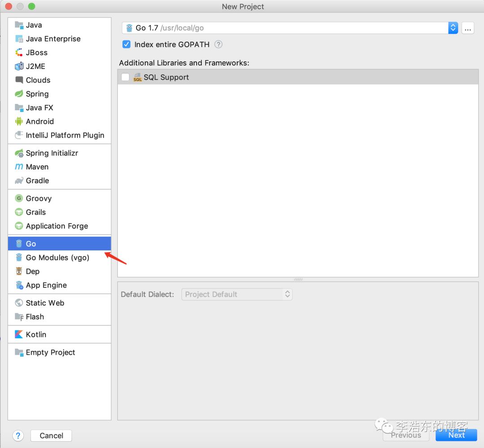Select the Application Forge label
Viewport: 484px width, 448px height.
(57, 226)
